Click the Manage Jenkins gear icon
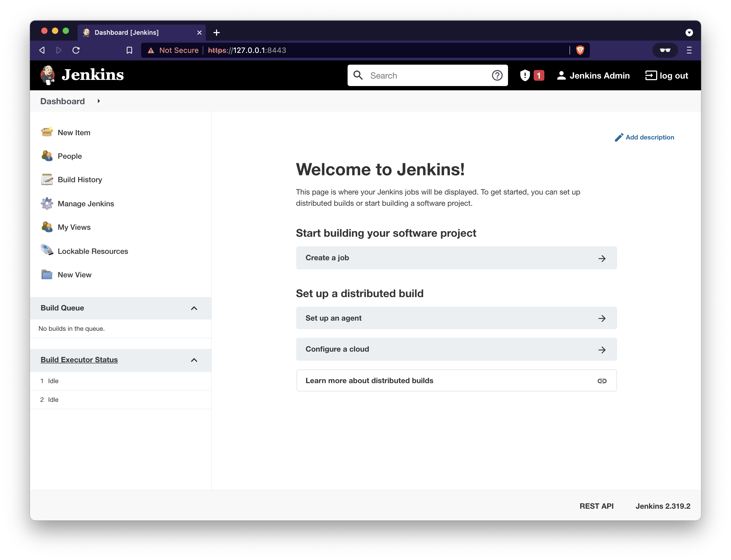The width and height of the screenshot is (731, 560). pyautogui.click(x=47, y=203)
